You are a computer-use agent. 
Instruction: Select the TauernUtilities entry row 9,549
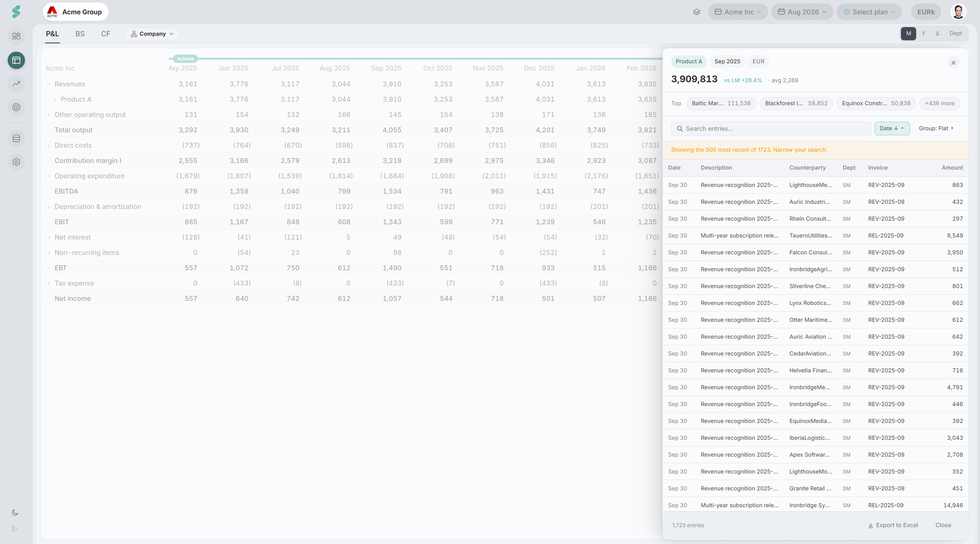point(815,236)
